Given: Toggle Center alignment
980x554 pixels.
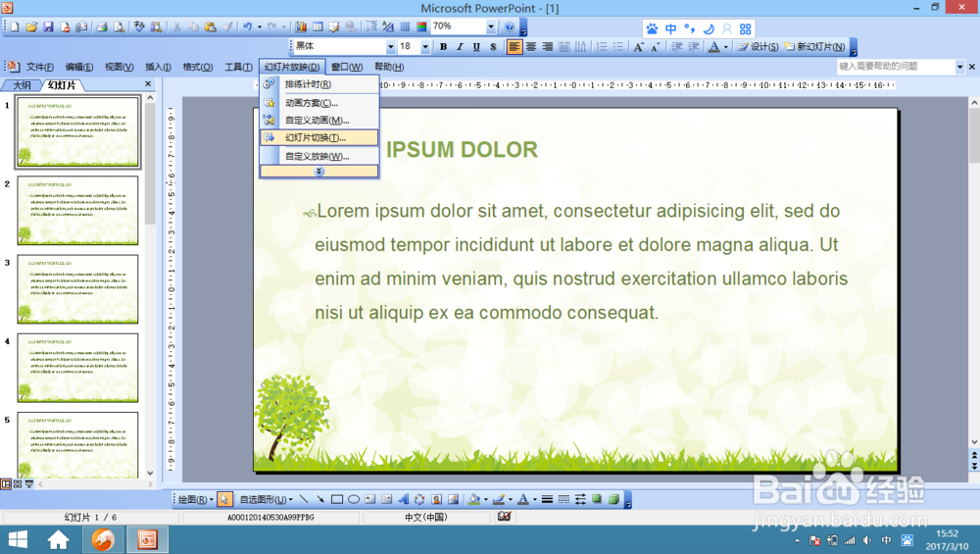Looking at the screenshot, I should [530, 47].
